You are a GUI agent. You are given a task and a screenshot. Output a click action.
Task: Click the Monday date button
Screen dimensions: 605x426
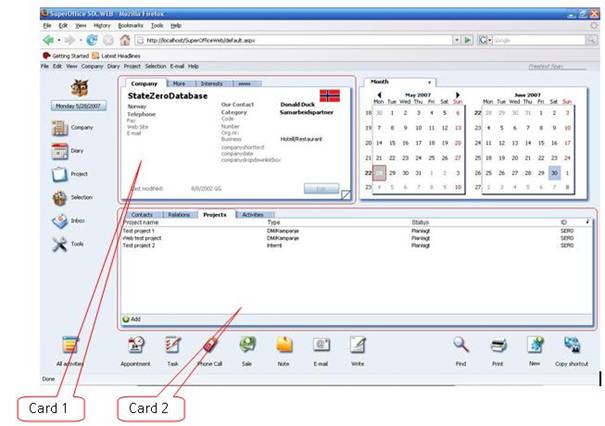click(x=78, y=106)
